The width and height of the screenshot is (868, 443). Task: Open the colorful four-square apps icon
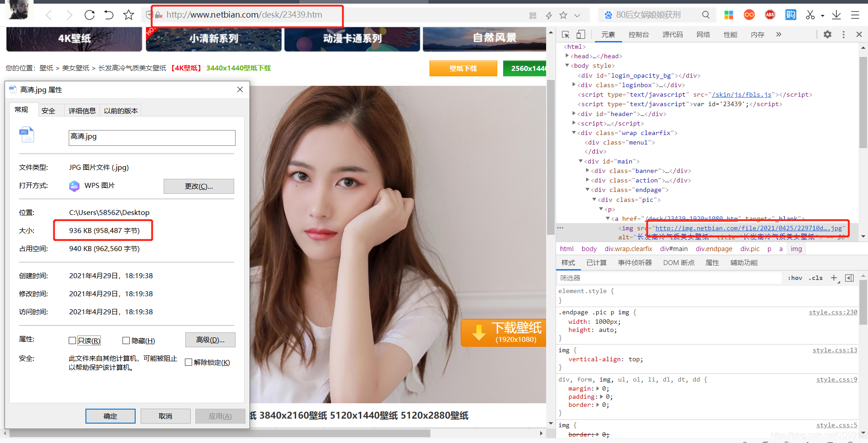[729, 15]
